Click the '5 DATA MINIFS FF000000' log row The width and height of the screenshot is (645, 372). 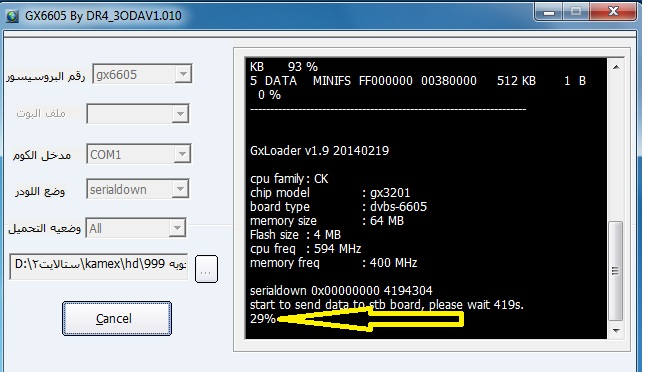point(418,81)
